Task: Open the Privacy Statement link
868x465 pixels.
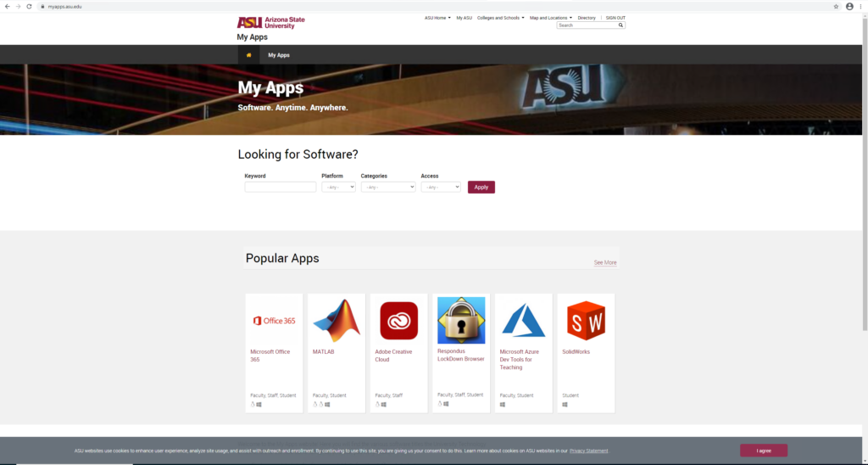Action: point(588,451)
